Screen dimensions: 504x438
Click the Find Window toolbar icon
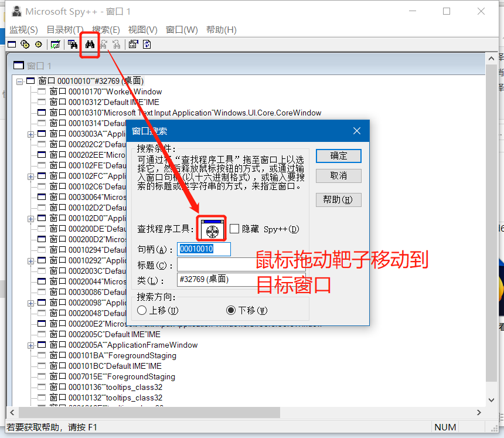73,45
